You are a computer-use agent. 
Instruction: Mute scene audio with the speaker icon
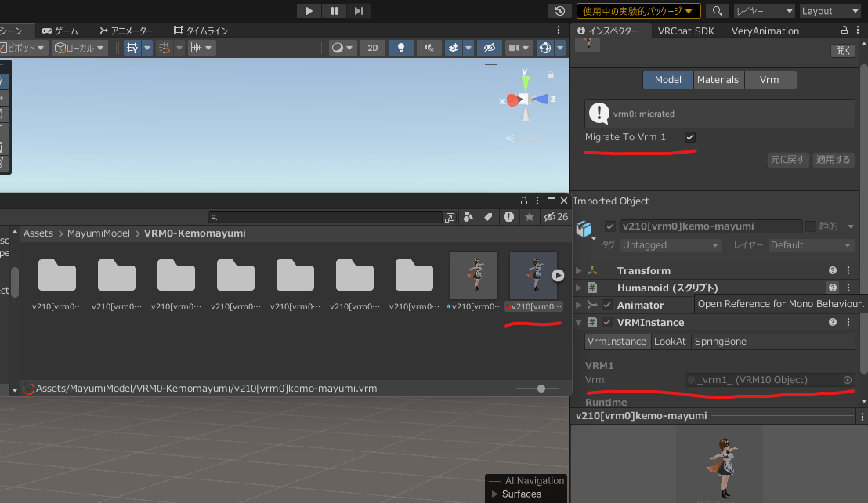click(x=429, y=48)
